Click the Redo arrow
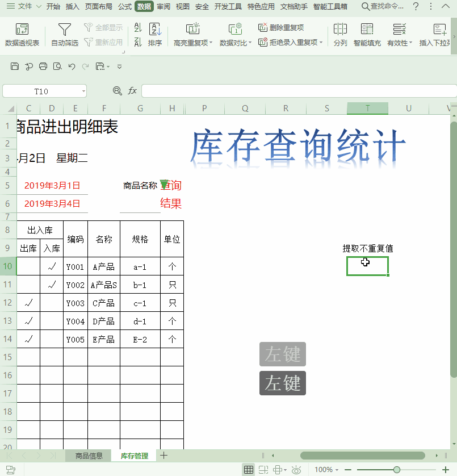The height and width of the screenshot is (476, 457). tap(86, 66)
